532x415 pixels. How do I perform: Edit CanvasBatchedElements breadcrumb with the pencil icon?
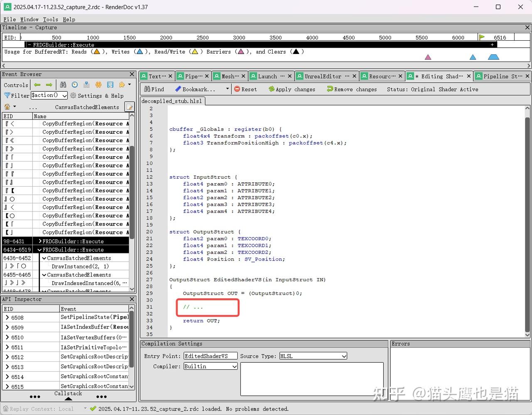point(129,107)
